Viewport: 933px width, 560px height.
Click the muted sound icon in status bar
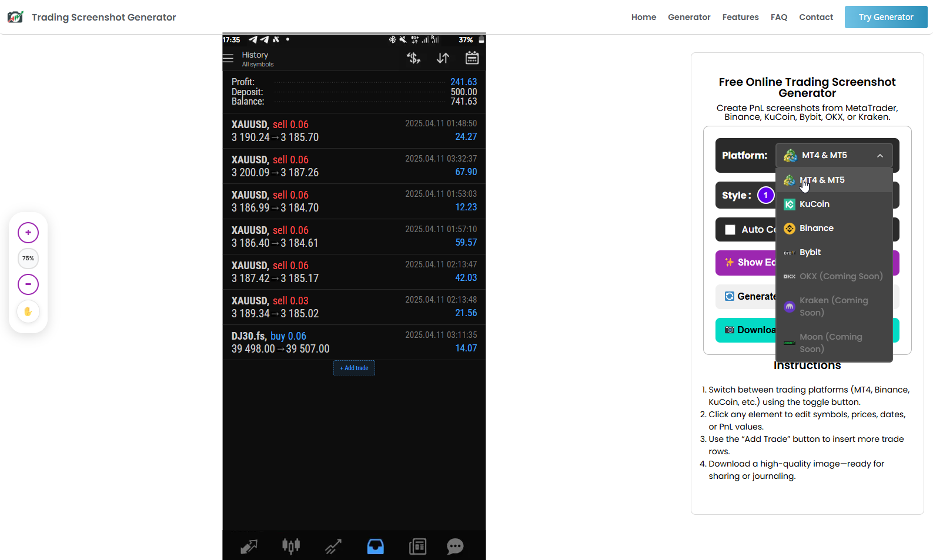coord(403,39)
